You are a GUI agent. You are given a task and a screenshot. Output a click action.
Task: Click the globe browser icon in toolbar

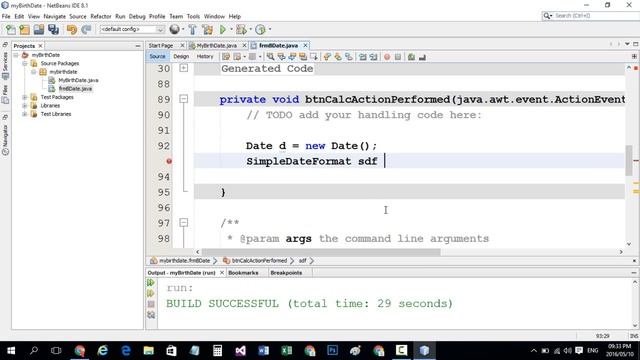coord(174,29)
